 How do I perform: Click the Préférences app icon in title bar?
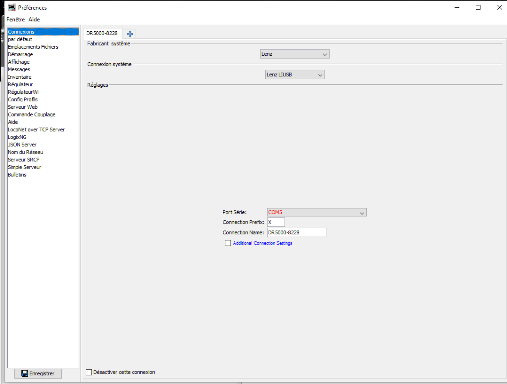click(12, 8)
